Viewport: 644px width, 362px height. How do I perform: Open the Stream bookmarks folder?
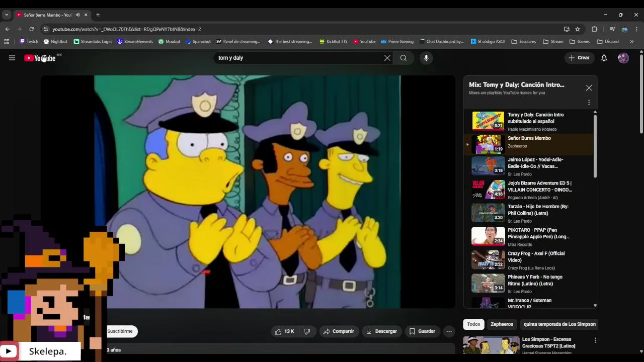point(553,42)
